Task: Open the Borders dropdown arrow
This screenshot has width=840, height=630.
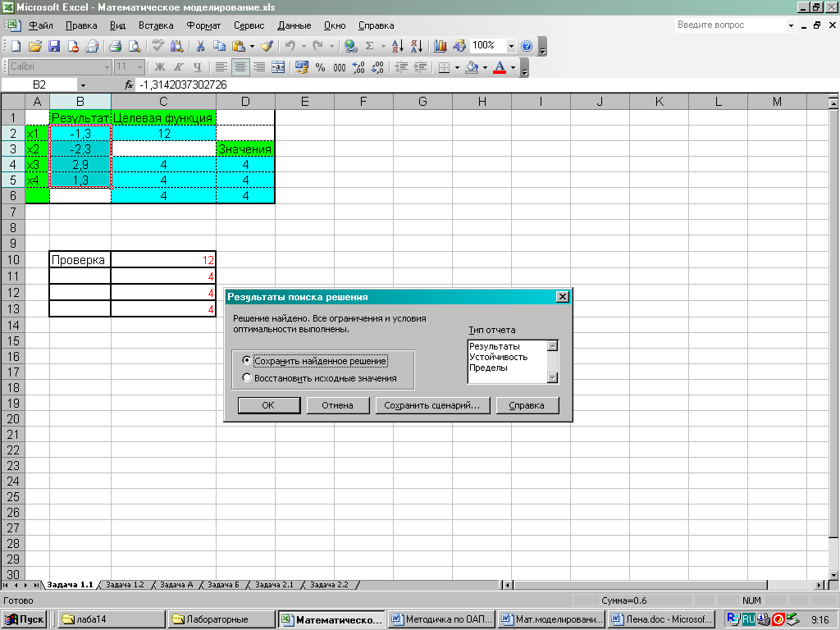Action: [x=457, y=67]
